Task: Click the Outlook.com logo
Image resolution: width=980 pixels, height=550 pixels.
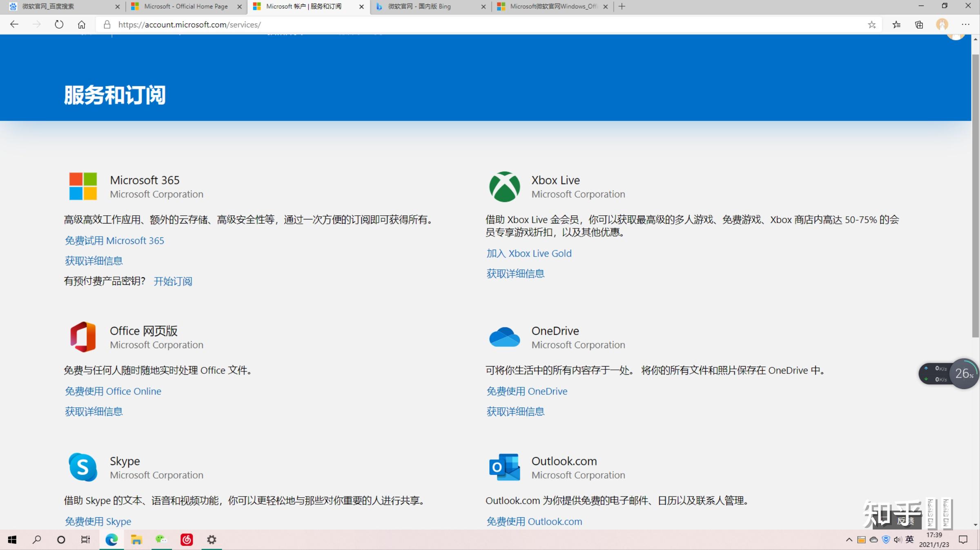Action: click(505, 467)
